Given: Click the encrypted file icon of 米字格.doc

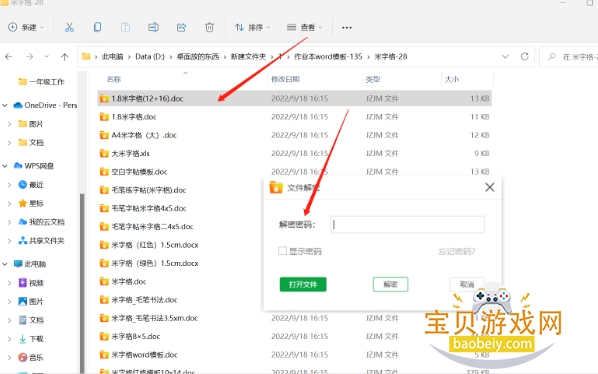Looking at the screenshot, I should tap(104, 281).
